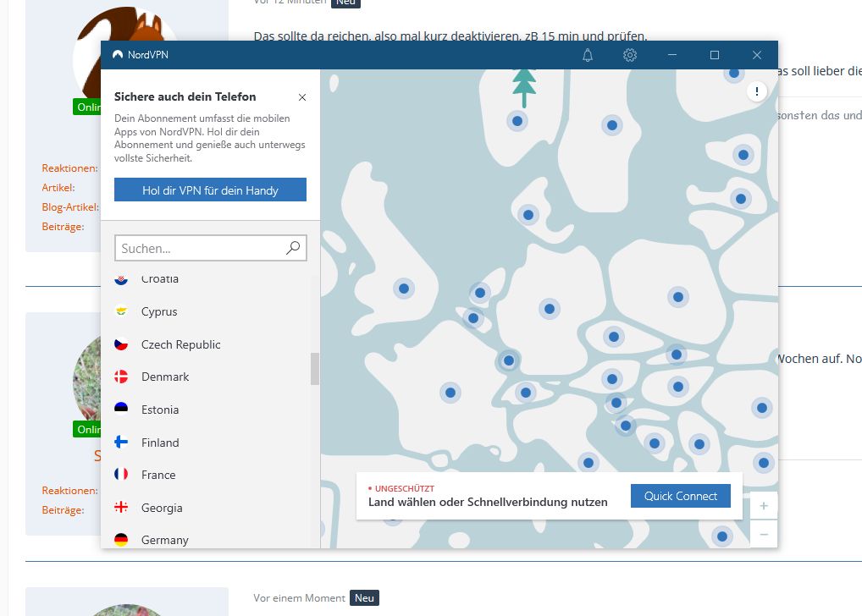Select the Denmark flag icon
The width and height of the screenshot is (862, 616).
point(121,377)
